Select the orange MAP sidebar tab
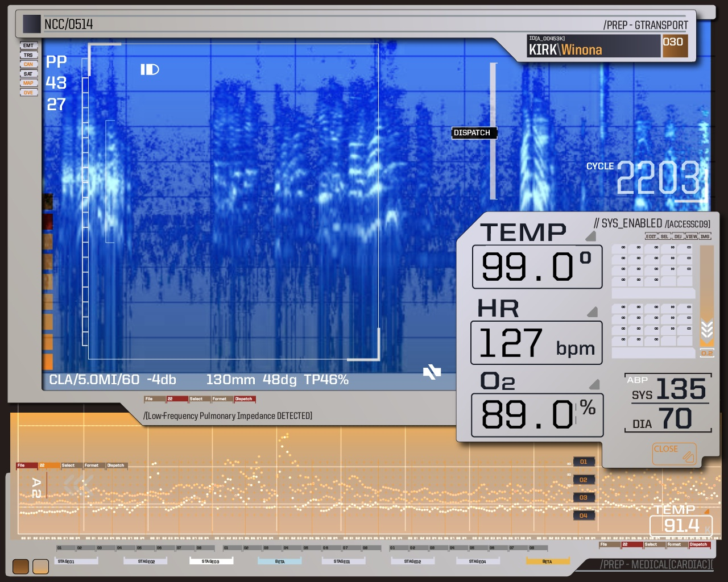This screenshot has width=728, height=582. click(28, 83)
